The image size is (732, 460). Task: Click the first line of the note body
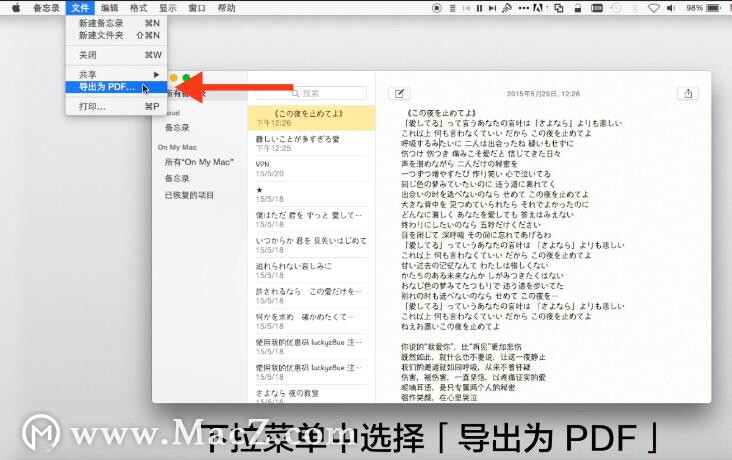[441, 113]
